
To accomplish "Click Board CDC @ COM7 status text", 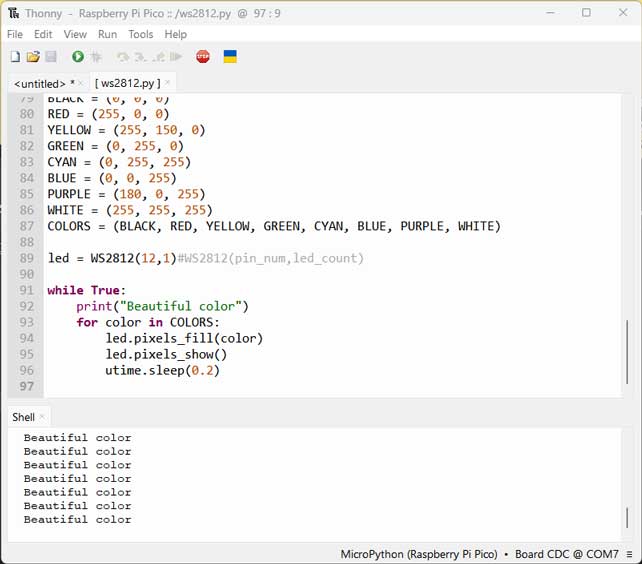I will pyautogui.click(x=567, y=554).
